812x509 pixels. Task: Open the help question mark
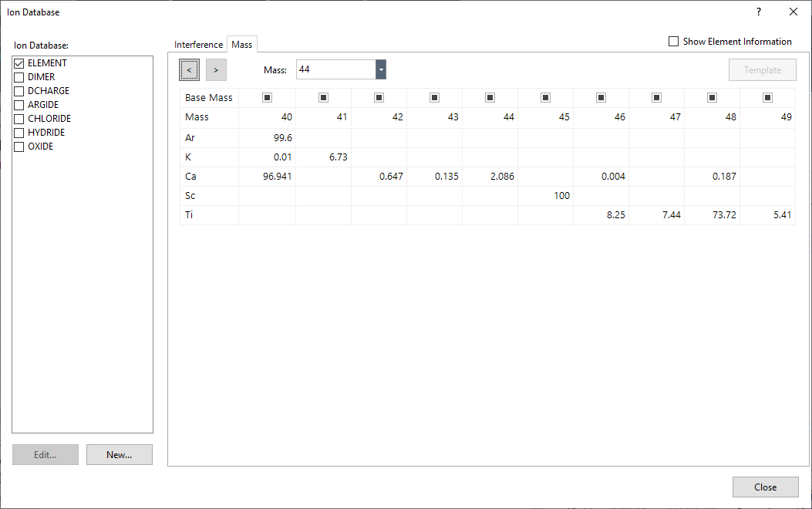759,12
